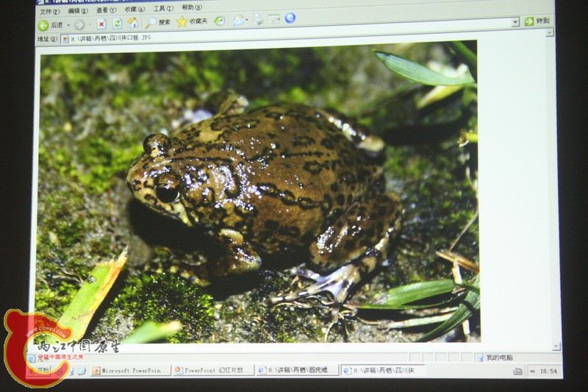Click the toolbar icon right of Print
588x392 pixels.
pyautogui.click(x=274, y=19)
